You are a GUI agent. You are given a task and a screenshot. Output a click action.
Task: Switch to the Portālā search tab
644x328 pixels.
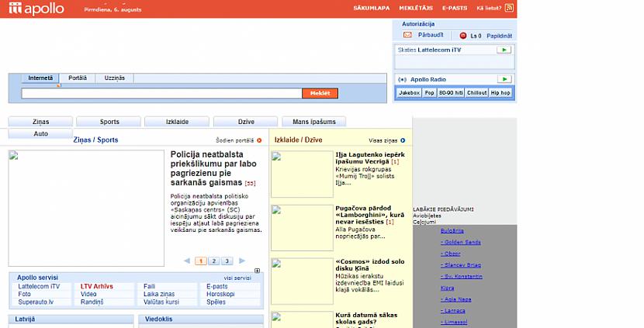pyautogui.click(x=78, y=78)
